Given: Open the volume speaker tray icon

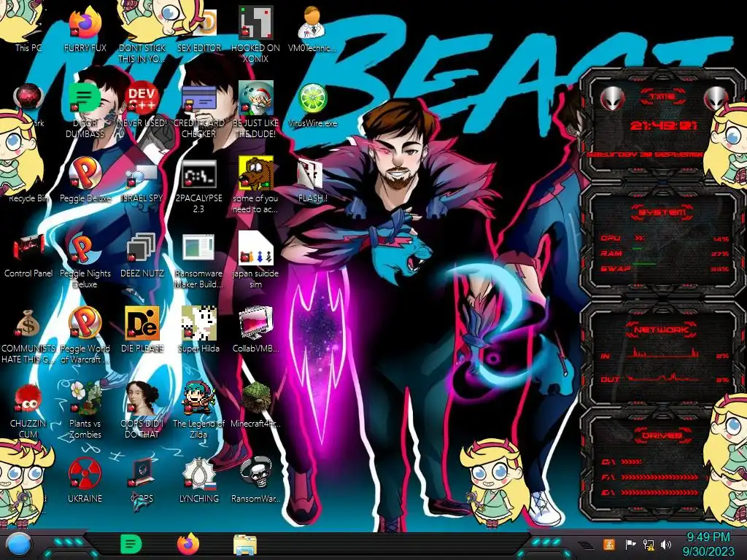Looking at the screenshot, I should [x=666, y=544].
